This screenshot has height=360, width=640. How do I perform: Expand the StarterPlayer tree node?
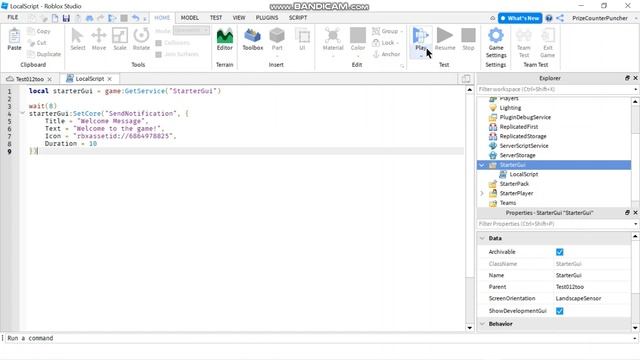pos(482,193)
